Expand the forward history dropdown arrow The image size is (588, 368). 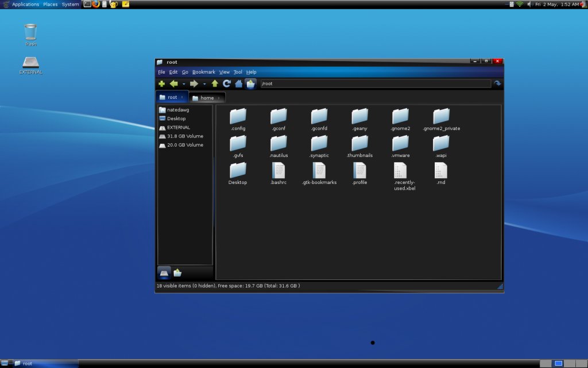[204, 84]
